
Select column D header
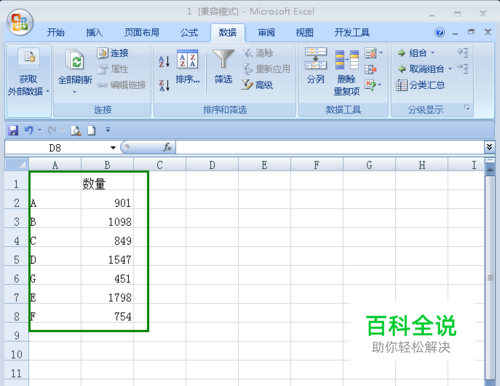tap(212, 165)
